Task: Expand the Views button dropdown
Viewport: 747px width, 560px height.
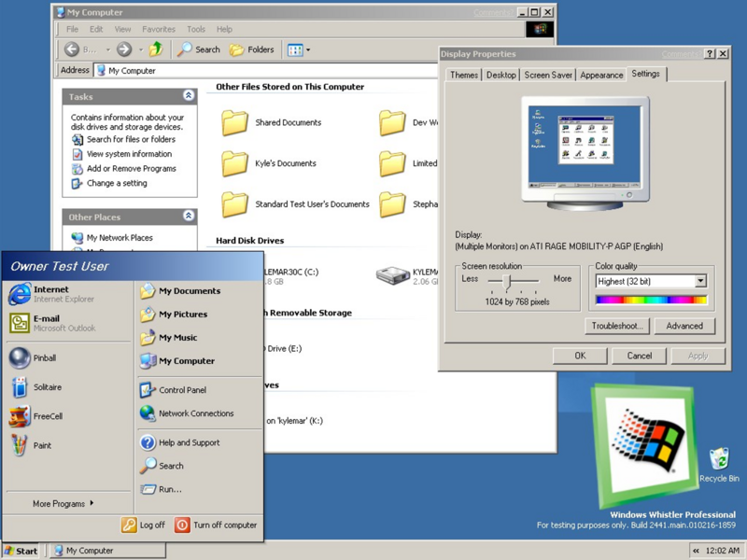Action: tap(308, 49)
